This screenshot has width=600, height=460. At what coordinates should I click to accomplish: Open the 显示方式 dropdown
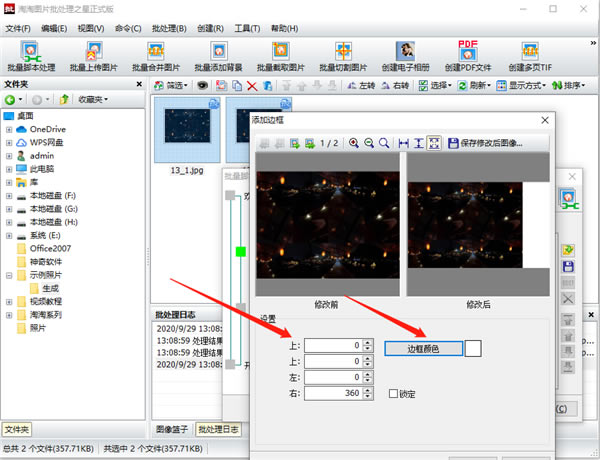click(x=525, y=86)
